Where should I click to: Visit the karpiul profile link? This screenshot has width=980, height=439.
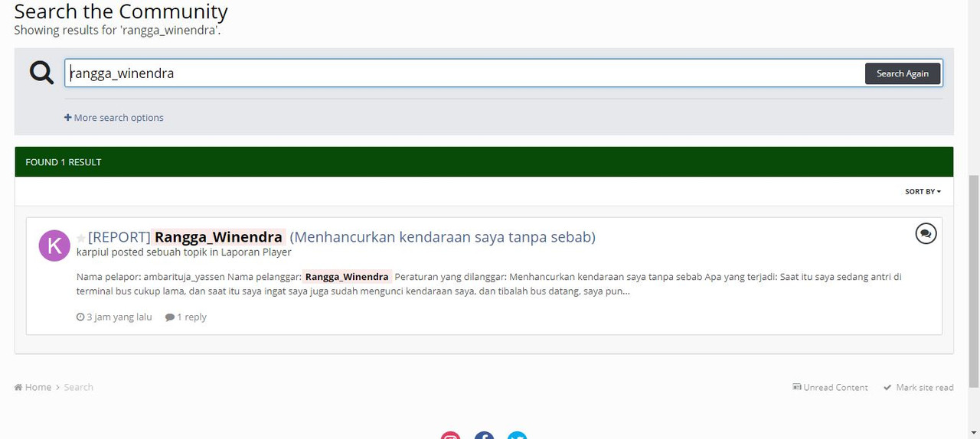(x=92, y=252)
